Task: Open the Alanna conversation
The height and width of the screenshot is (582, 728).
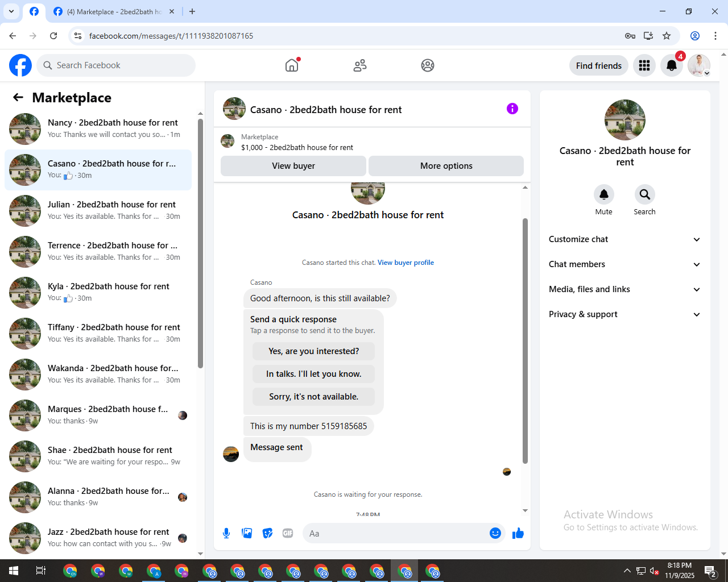Action: 98,497
